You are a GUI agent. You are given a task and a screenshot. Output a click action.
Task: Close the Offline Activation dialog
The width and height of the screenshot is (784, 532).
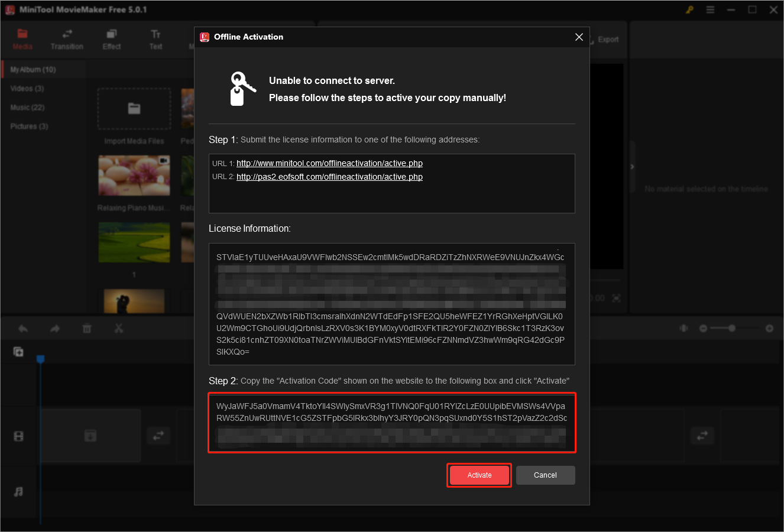pos(579,37)
